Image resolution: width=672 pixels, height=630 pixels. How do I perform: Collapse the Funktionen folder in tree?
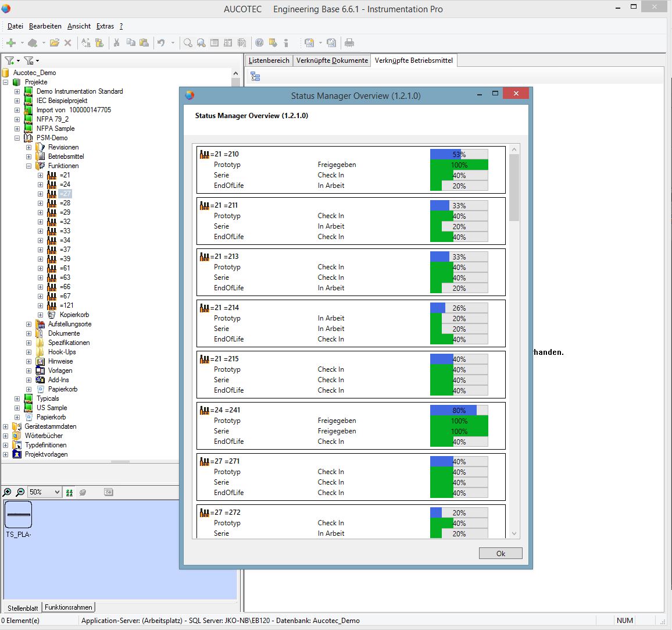(28, 166)
